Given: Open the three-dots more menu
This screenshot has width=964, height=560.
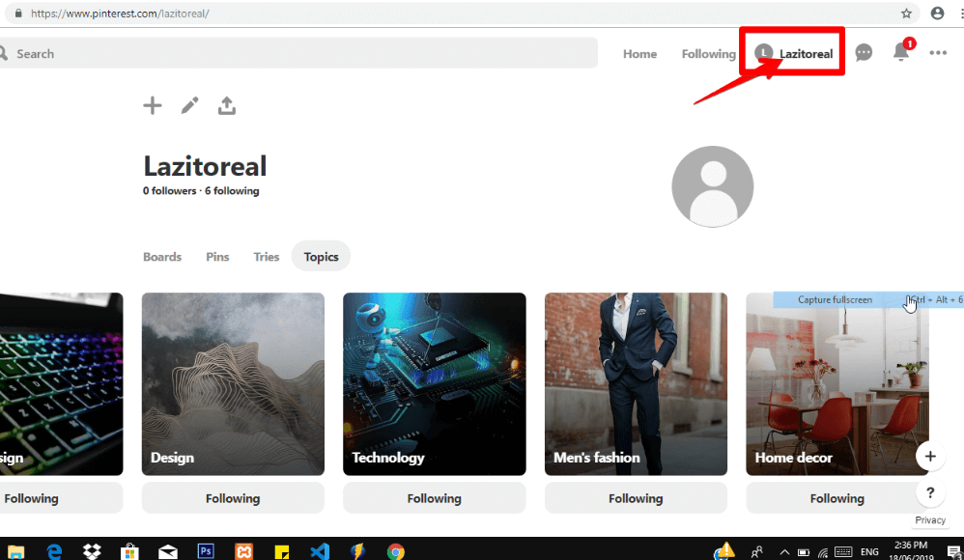Looking at the screenshot, I should pos(938,53).
